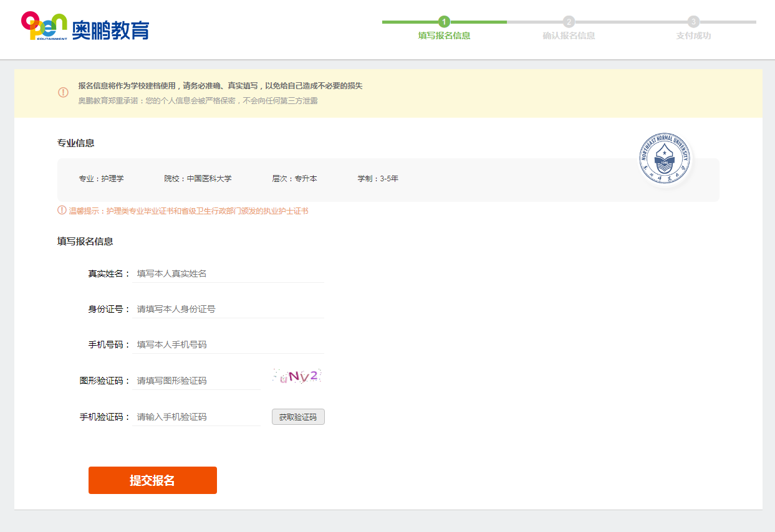
Task: Click into the 手机验证码 text field
Action: [197, 417]
